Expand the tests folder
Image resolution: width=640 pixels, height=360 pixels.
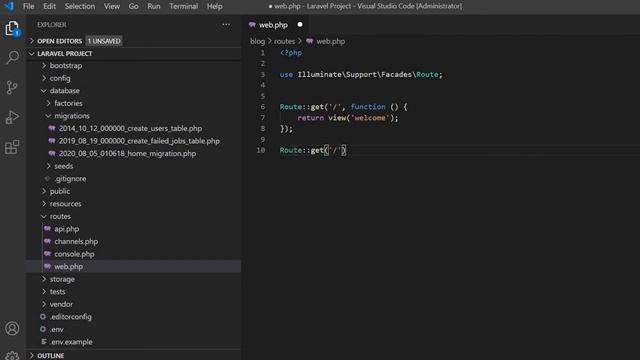point(44,291)
